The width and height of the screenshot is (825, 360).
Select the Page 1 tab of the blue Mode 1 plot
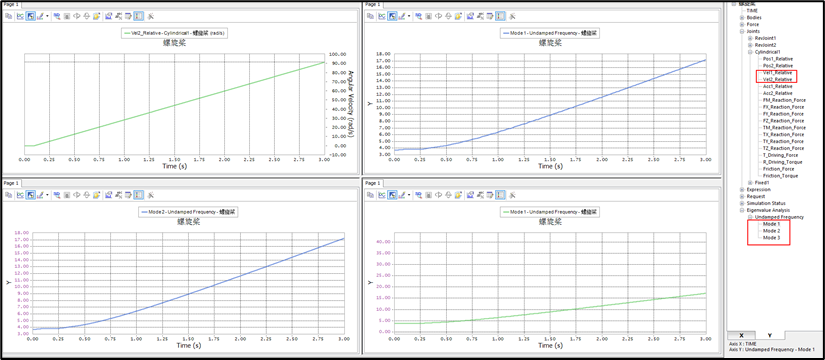tap(373, 4)
